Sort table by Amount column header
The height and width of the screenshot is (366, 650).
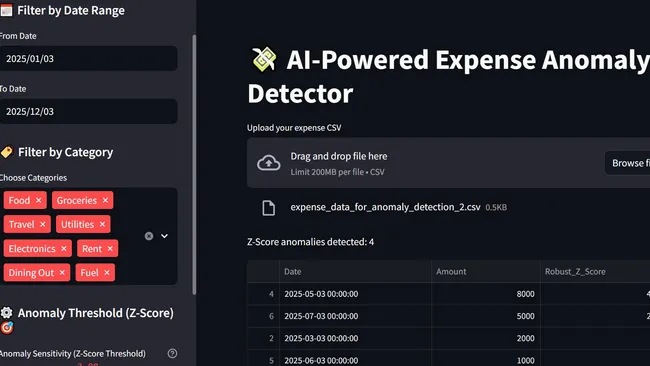(485, 271)
